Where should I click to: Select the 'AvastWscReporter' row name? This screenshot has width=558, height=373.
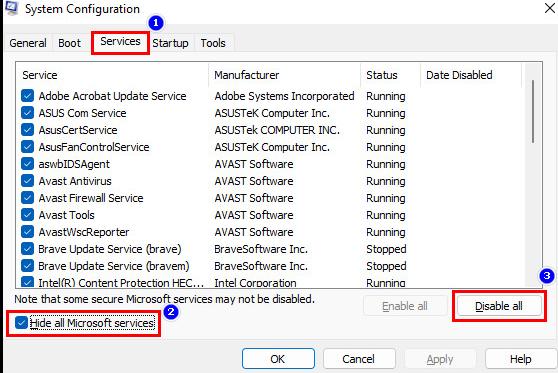pyautogui.click(x=84, y=232)
